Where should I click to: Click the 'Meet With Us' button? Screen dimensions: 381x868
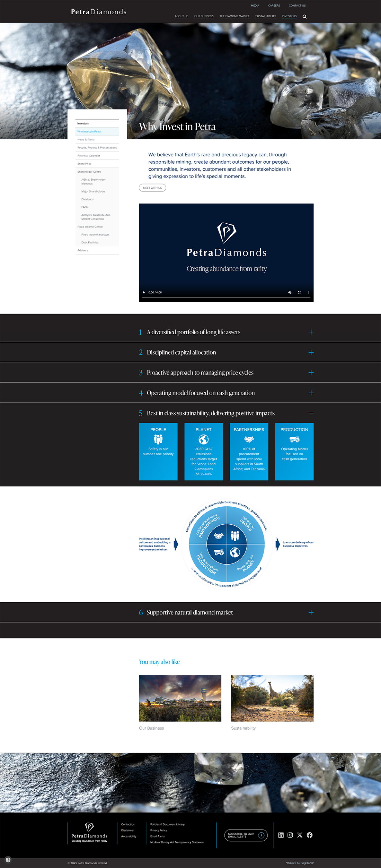pyautogui.click(x=152, y=188)
